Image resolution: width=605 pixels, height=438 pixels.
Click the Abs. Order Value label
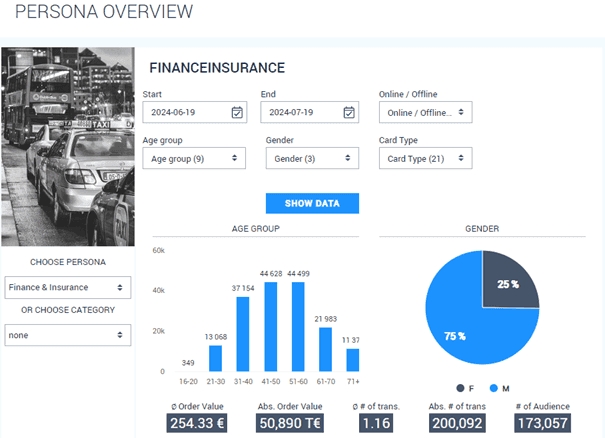(x=290, y=406)
